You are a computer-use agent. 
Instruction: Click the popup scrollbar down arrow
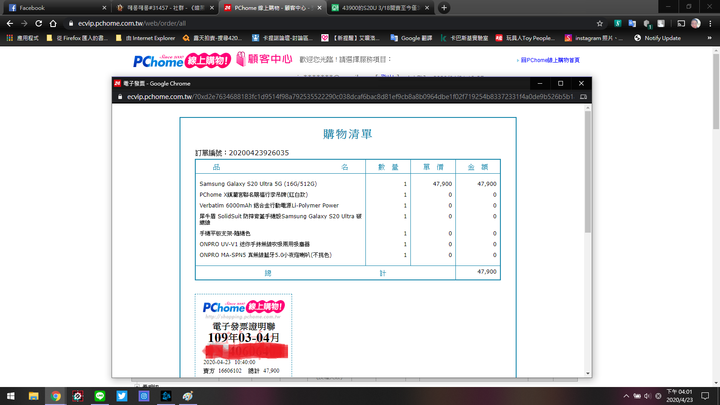pos(587,374)
